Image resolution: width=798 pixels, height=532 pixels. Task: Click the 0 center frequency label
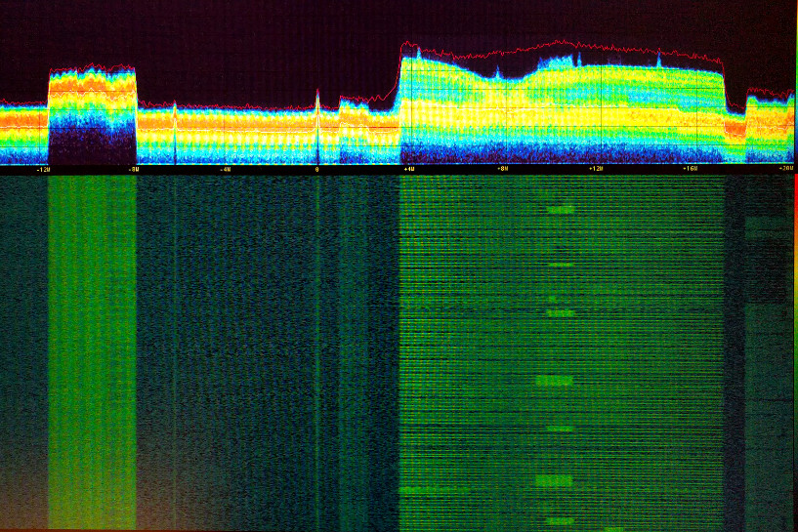point(317,170)
